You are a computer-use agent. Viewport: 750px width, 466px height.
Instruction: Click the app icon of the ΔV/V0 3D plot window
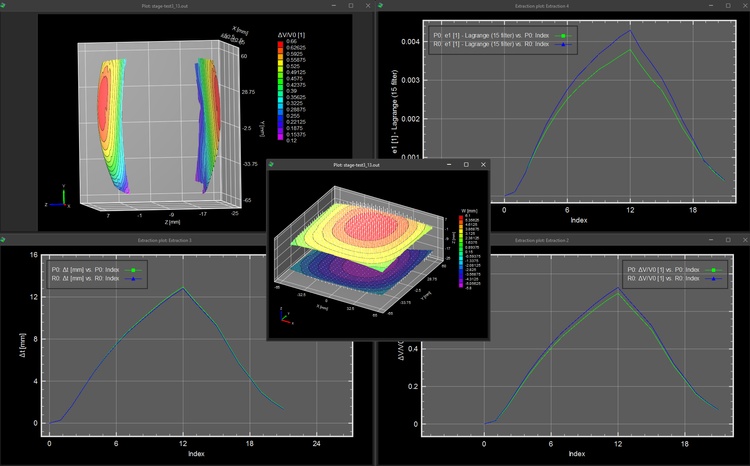pyautogui.click(x=6, y=6)
